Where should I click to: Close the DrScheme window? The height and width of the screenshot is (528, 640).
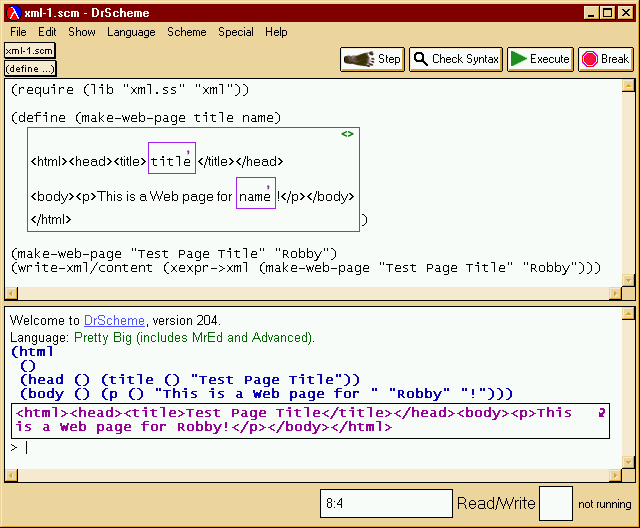coord(626,13)
